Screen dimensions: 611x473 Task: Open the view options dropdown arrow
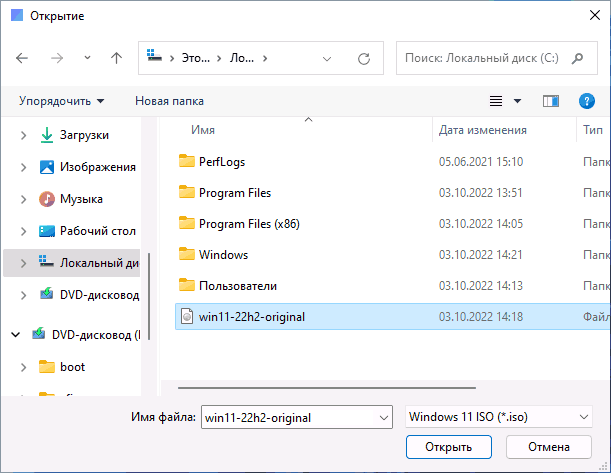pos(517,101)
